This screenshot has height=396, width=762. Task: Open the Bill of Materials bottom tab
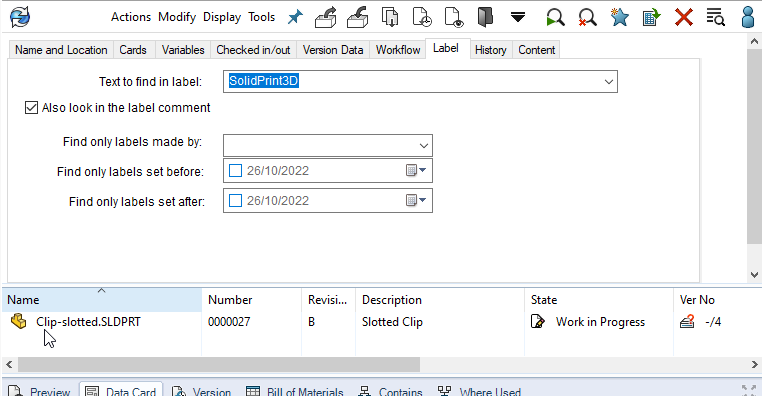pyautogui.click(x=295, y=390)
